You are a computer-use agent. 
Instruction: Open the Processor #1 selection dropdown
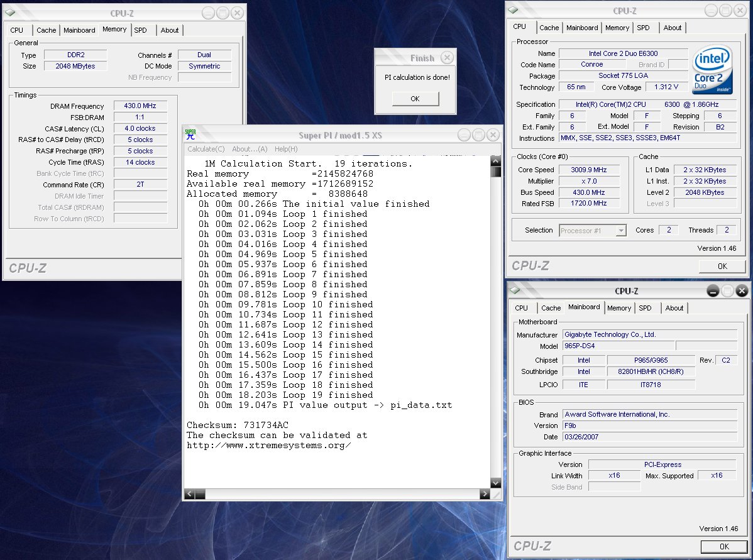click(x=621, y=231)
